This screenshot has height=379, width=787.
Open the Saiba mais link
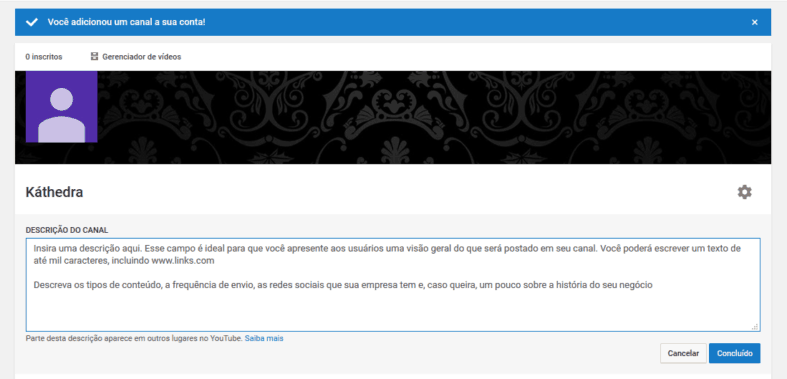264,338
